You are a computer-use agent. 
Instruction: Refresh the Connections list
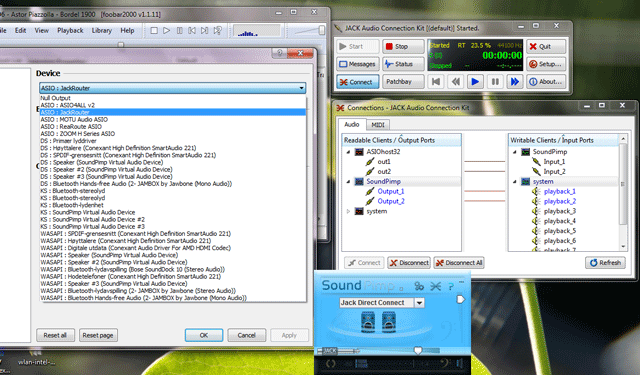pos(605,263)
